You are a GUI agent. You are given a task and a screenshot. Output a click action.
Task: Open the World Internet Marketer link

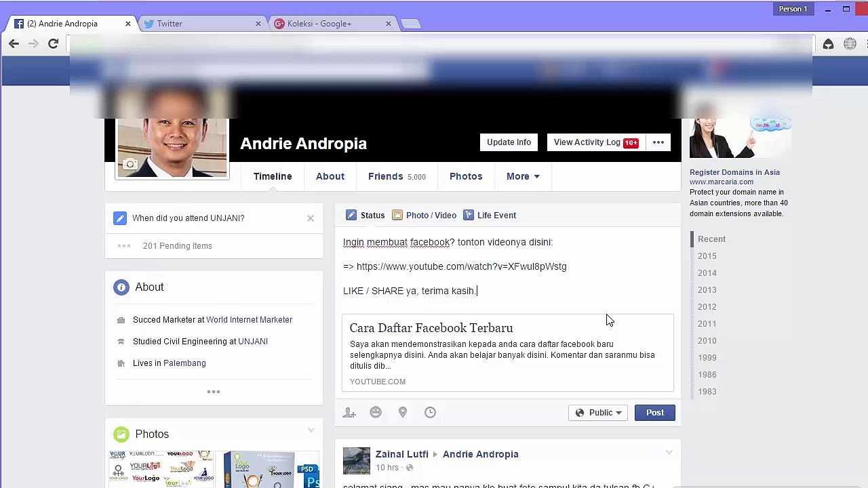(x=249, y=320)
